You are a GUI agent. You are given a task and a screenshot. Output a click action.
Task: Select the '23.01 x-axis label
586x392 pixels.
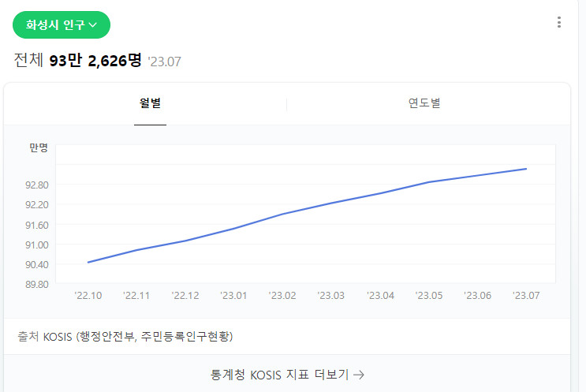tap(233, 296)
